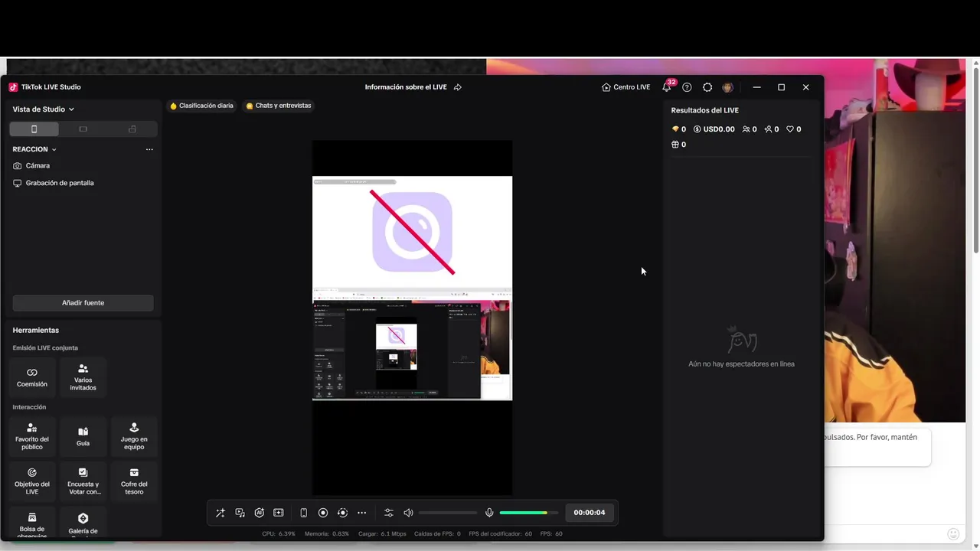This screenshot has height=551, width=980.
Task: Click the viewers count icon in results
Action: [x=750, y=129]
